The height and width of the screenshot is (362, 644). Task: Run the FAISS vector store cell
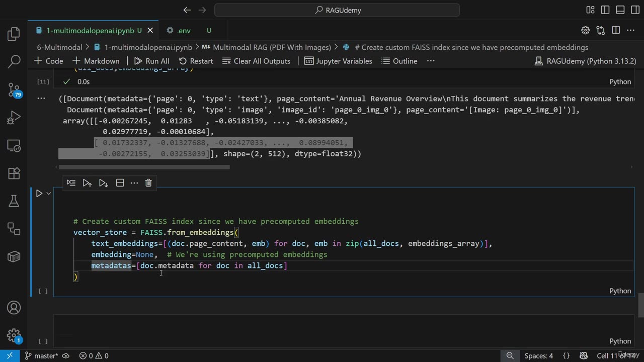39,193
